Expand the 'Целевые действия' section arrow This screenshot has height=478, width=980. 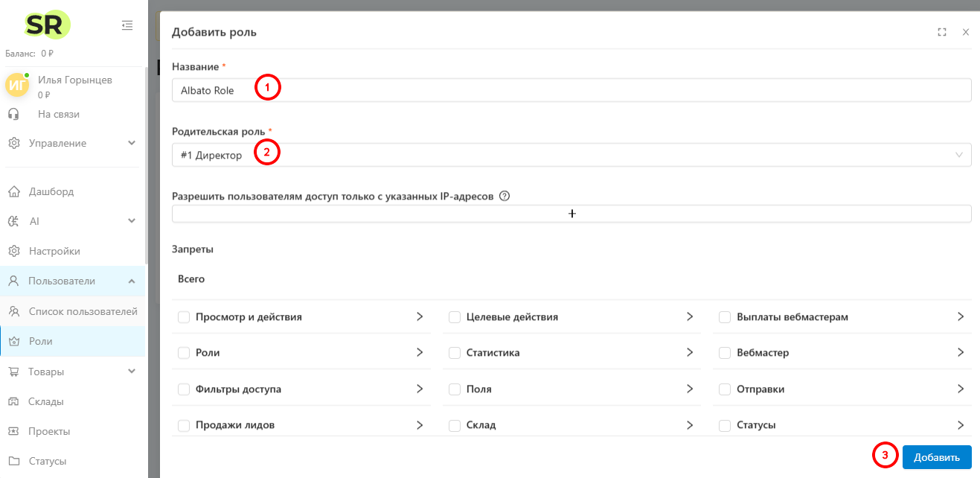pos(690,317)
